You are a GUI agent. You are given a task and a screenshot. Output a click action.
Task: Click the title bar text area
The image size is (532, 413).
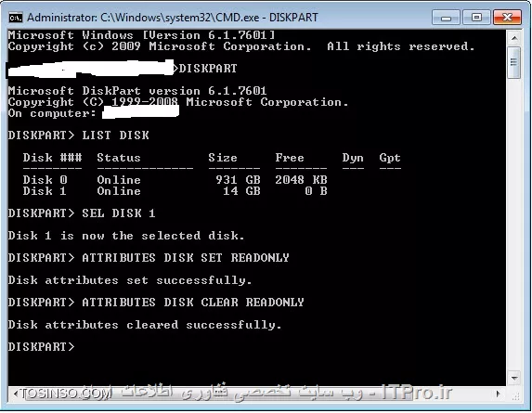tap(173, 18)
